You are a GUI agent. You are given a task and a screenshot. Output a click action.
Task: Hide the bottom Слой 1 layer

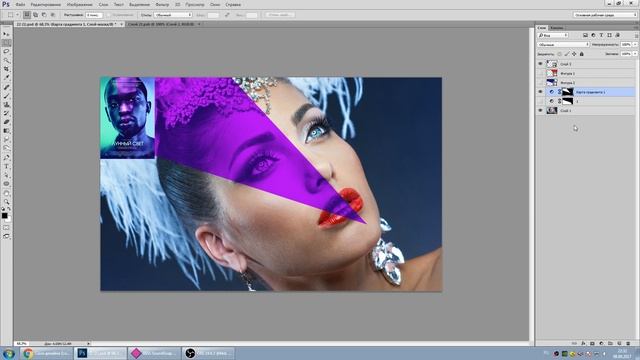point(540,111)
